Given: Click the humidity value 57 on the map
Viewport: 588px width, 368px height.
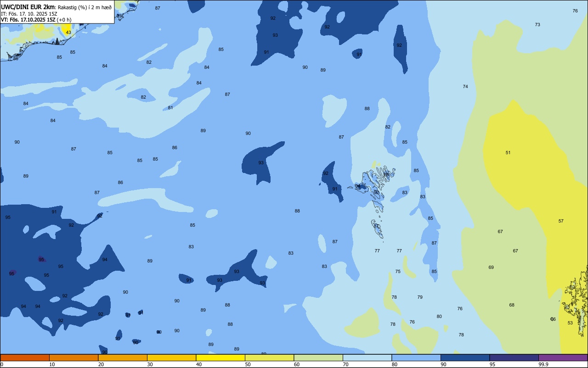Looking at the screenshot, I should tap(561, 221).
